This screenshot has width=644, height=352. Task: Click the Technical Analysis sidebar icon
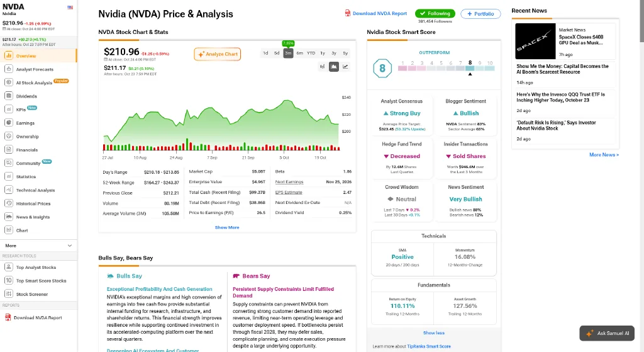pos(9,190)
